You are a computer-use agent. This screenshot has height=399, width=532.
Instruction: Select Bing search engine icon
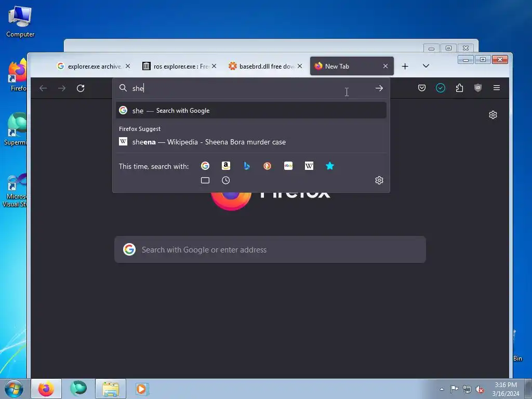(247, 166)
